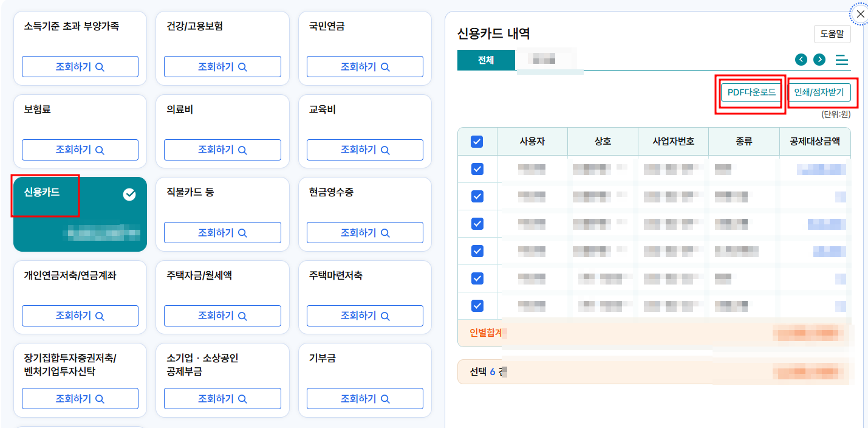Click 조회하기 under 건강/고용보험
Image resolution: width=868 pixels, height=428 pixels.
pyautogui.click(x=222, y=67)
